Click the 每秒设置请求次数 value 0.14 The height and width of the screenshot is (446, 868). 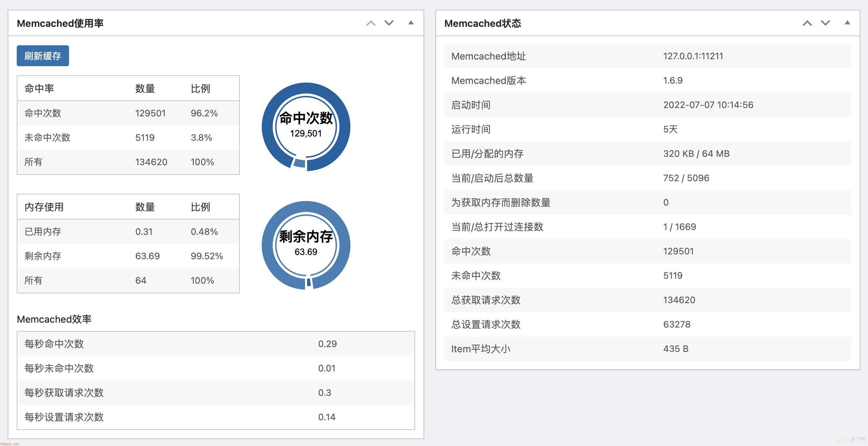pyautogui.click(x=327, y=417)
